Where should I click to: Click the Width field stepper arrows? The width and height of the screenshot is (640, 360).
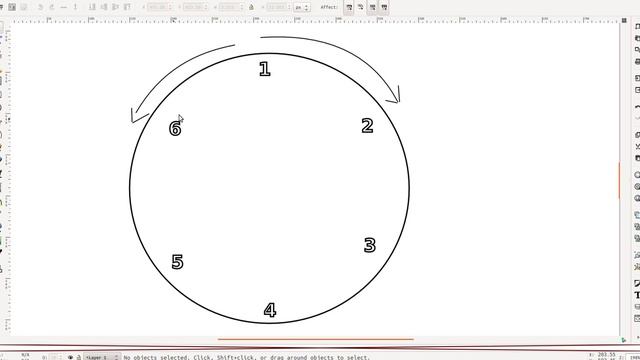click(x=242, y=7)
